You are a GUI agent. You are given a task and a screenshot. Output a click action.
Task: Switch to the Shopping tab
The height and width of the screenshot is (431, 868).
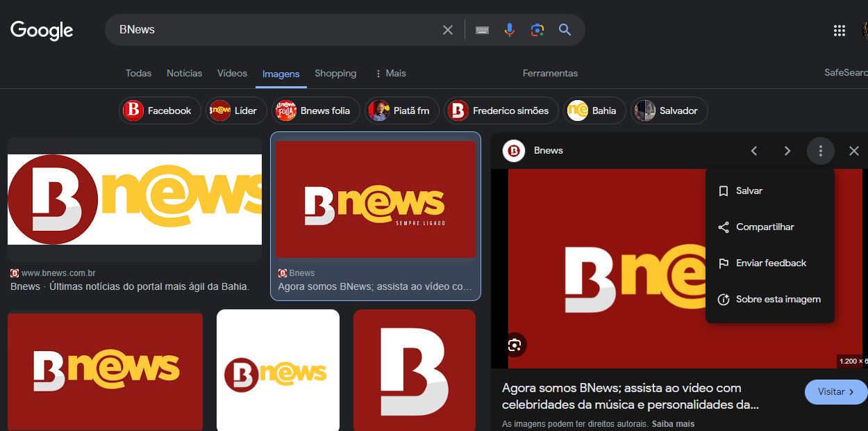[335, 73]
